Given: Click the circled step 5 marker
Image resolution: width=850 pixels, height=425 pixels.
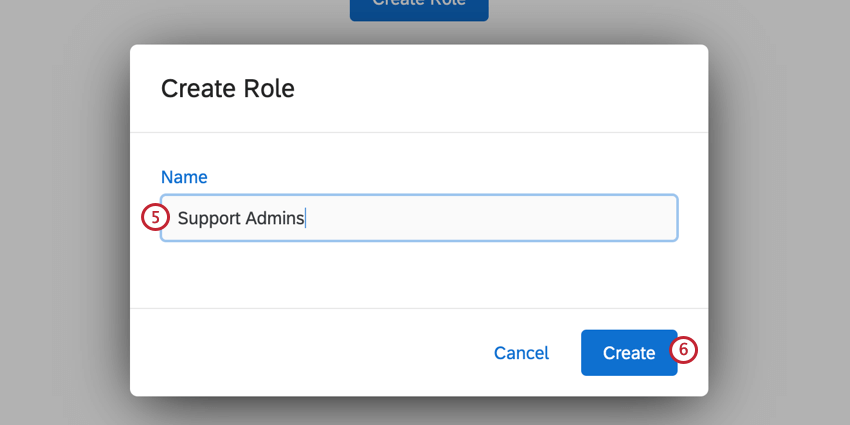Looking at the screenshot, I should point(153,217).
